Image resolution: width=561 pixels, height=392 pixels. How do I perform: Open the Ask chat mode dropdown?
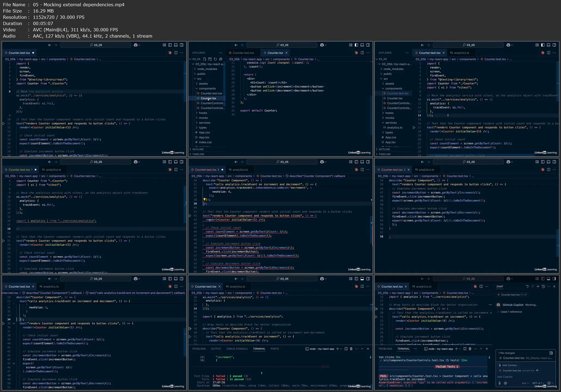pyautogui.click(x=525, y=383)
